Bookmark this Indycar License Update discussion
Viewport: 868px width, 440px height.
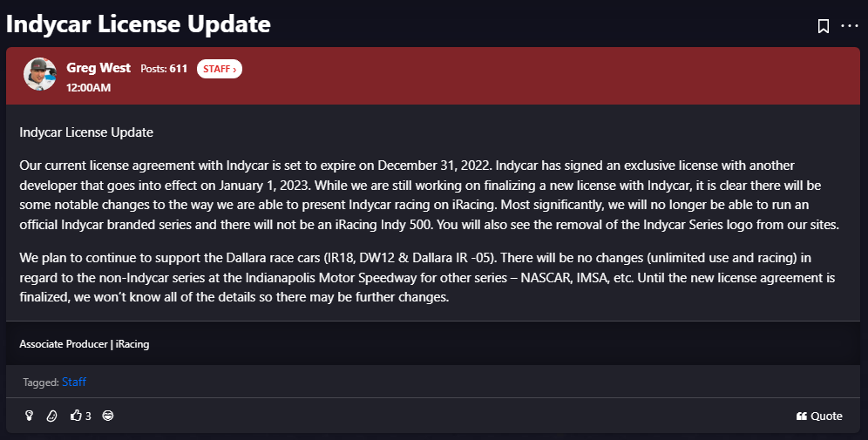click(824, 26)
